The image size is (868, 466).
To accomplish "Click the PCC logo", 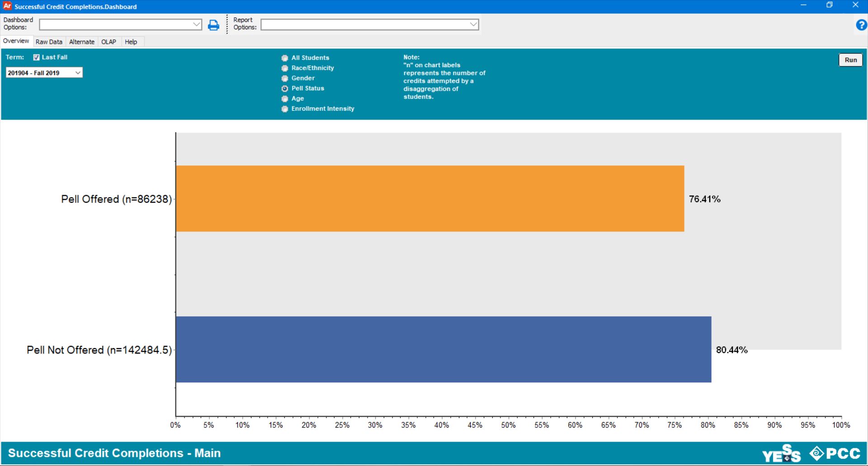I will coord(835,453).
